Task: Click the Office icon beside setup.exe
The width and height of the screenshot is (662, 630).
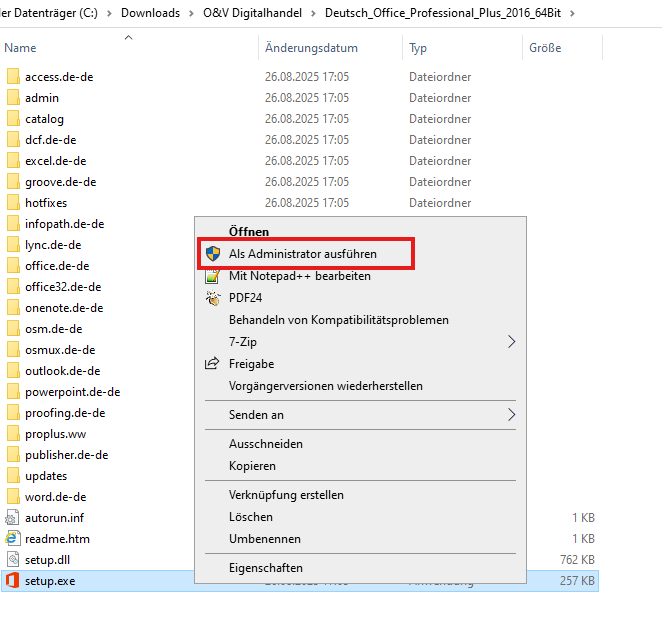Action: click(x=13, y=580)
